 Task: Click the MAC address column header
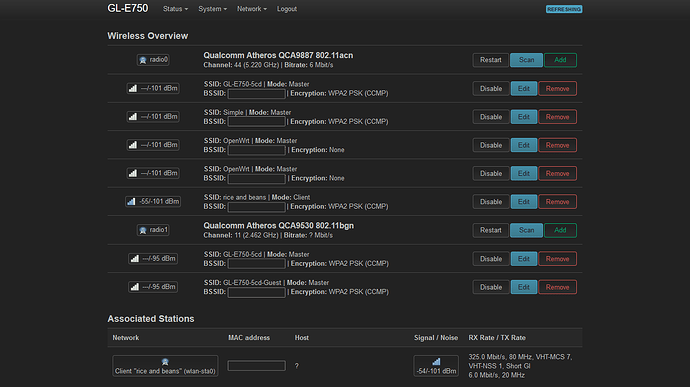pyautogui.click(x=249, y=338)
